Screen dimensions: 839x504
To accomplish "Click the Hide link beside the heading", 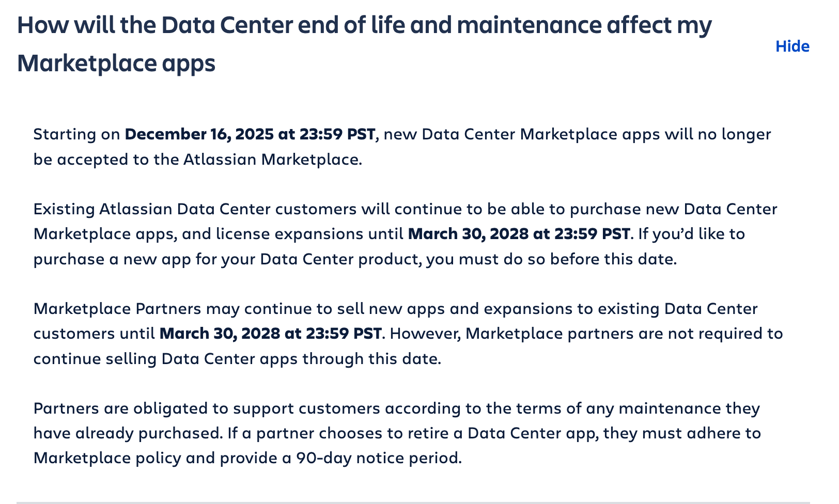I will (x=792, y=46).
